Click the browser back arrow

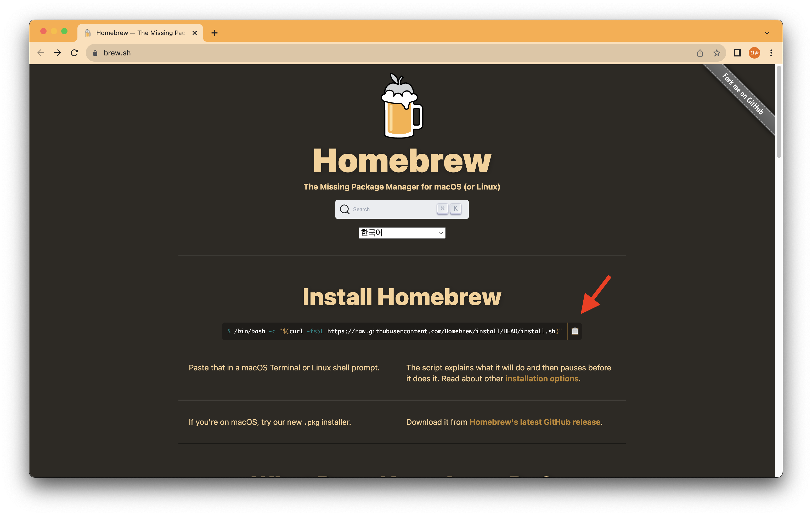click(41, 53)
